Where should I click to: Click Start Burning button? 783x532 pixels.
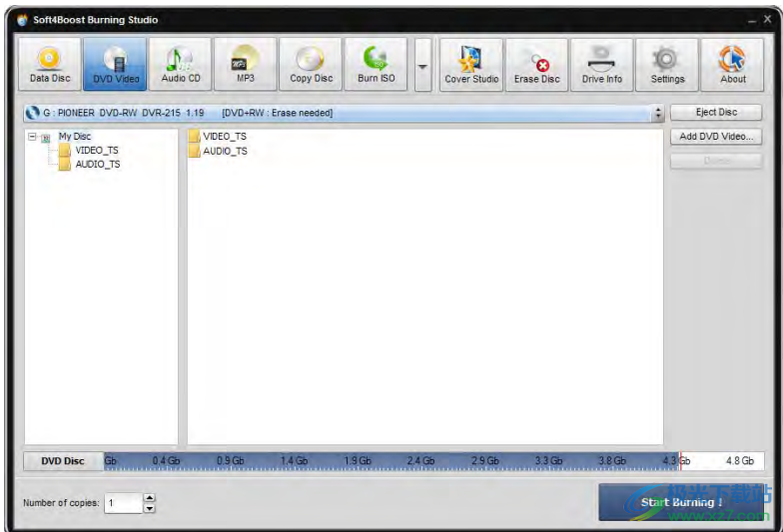(x=681, y=502)
